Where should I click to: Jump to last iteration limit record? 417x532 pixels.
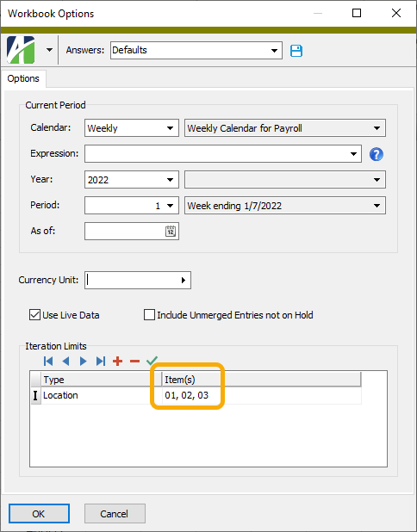coord(101,361)
